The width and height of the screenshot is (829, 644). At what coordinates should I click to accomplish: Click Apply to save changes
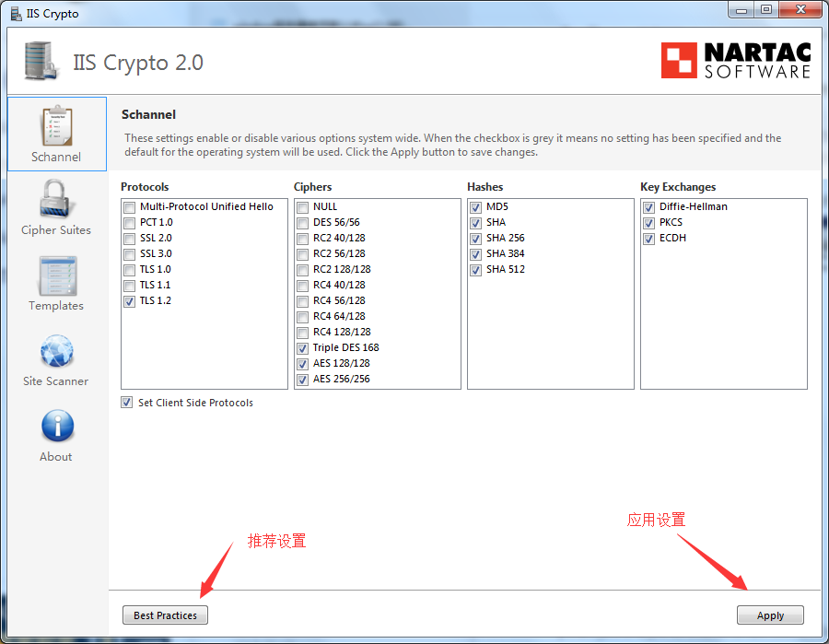pyautogui.click(x=770, y=615)
